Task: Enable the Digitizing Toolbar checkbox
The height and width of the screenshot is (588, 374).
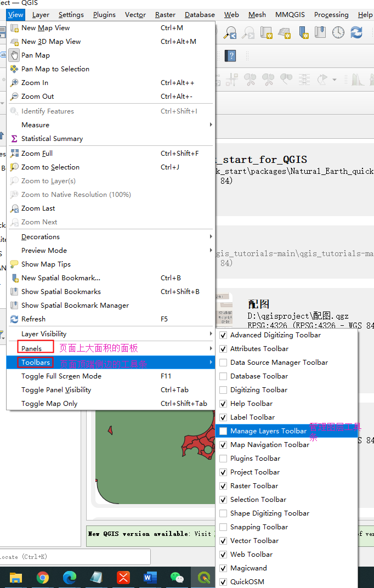Action: pyautogui.click(x=223, y=390)
